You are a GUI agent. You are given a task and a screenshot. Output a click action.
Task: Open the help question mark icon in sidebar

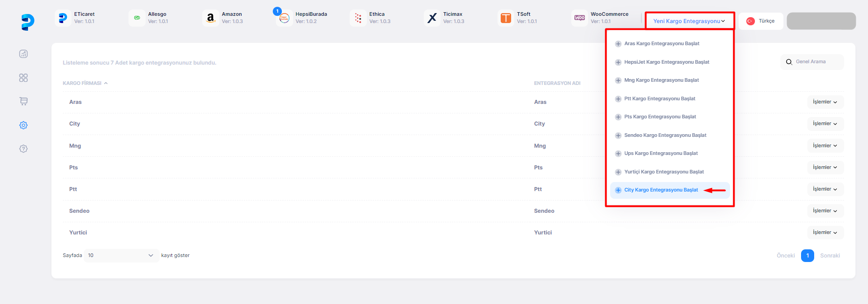tap(24, 149)
